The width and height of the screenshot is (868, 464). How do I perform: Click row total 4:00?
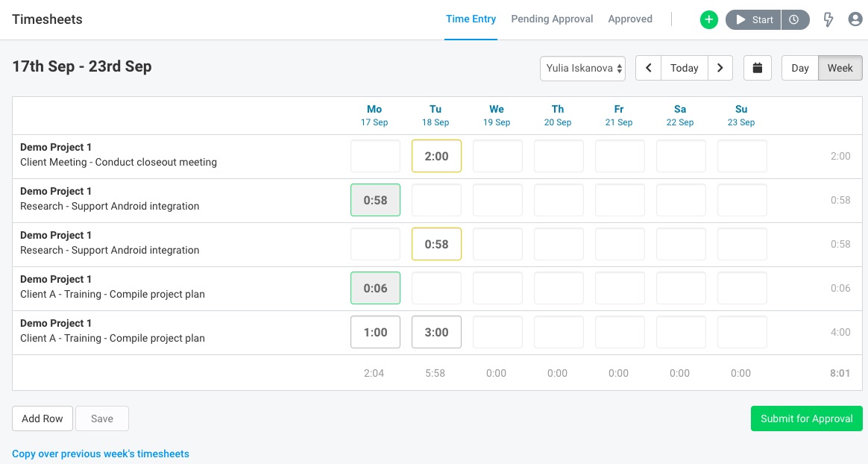840,332
